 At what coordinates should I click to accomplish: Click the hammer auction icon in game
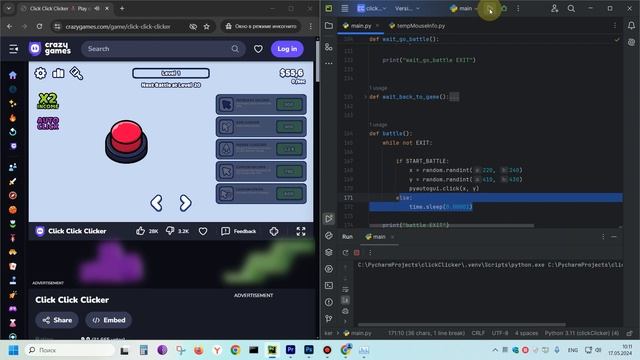coord(76,73)
